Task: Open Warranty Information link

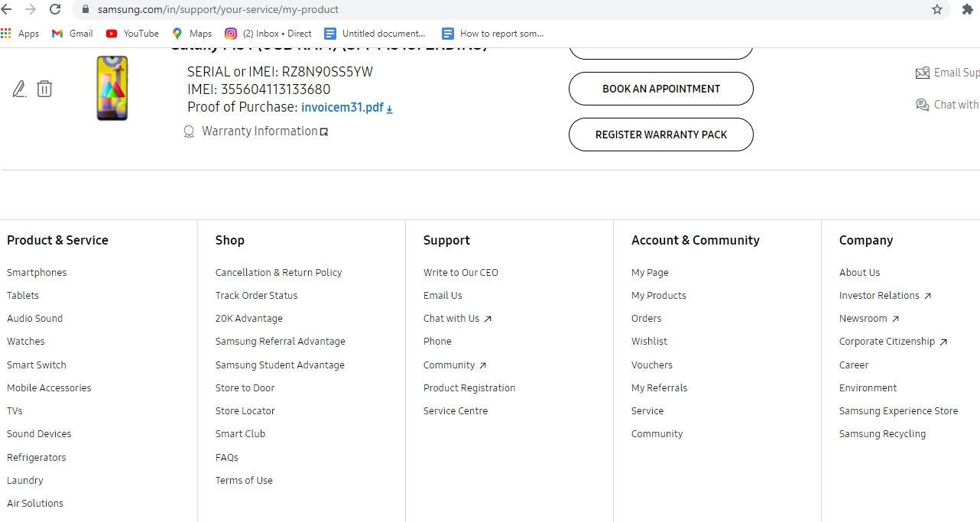Action: pos(264,131)
